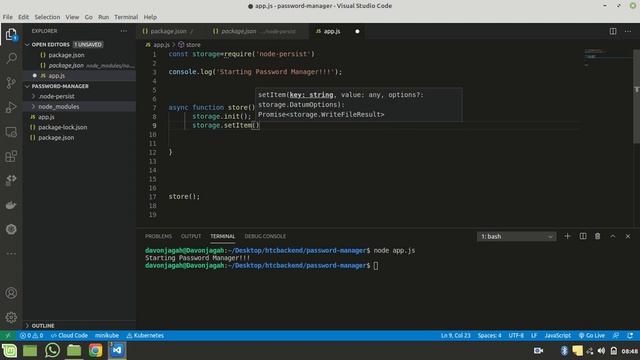
Task: Open Explorer views and more actions menu
Action: [x=124, y=31]
